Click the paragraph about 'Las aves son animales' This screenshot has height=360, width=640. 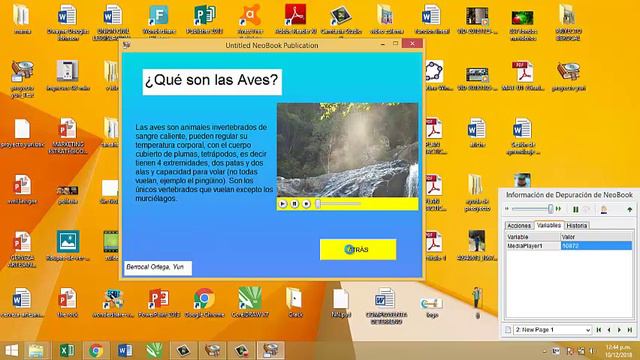[204, 163]
